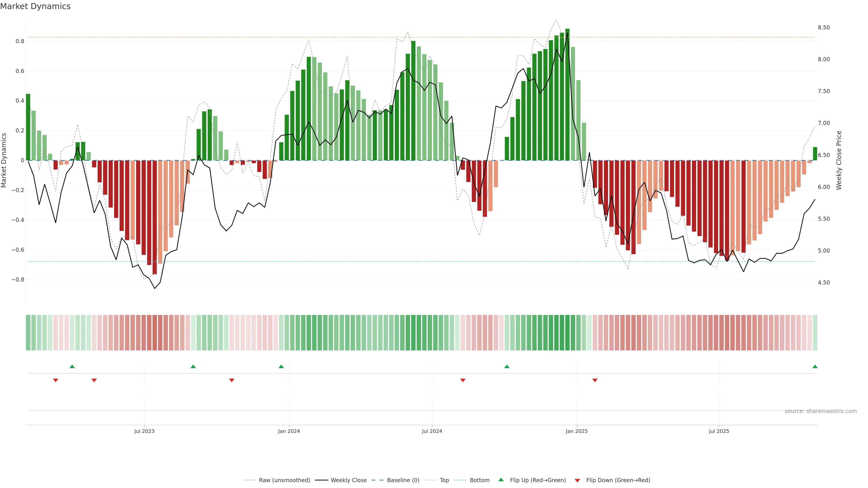Click the flip-up triangle before Jan 2024
Image resolution: width=868 pixels, height=488 pixels.
click(x=281, y=366)
